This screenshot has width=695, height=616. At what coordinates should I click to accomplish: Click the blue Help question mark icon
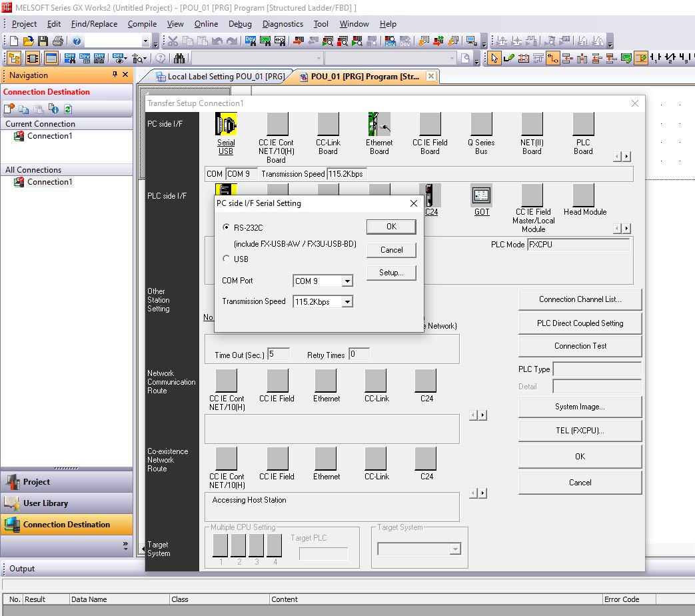pyautogui.click(x=77, y=41)
